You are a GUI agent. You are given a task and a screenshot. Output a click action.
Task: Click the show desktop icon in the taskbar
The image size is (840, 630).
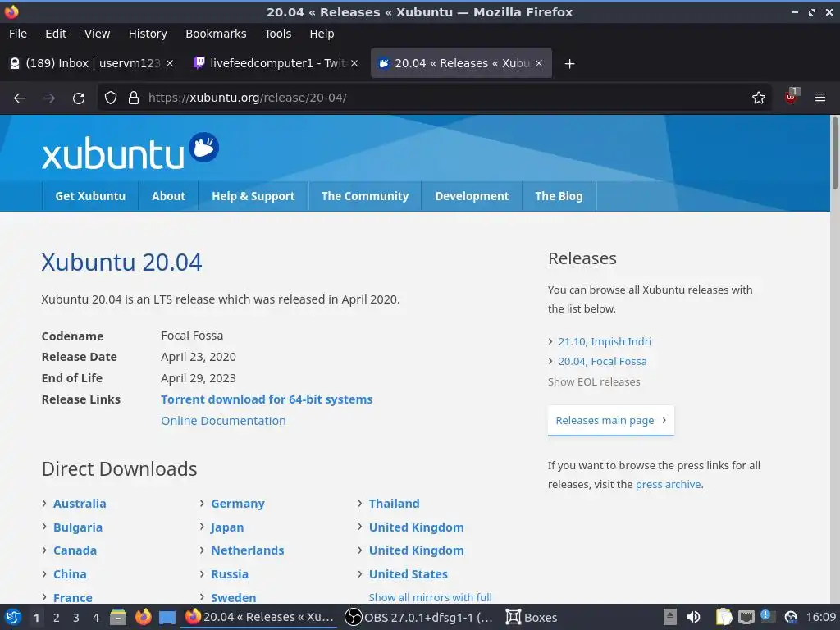tap(167, 617)
